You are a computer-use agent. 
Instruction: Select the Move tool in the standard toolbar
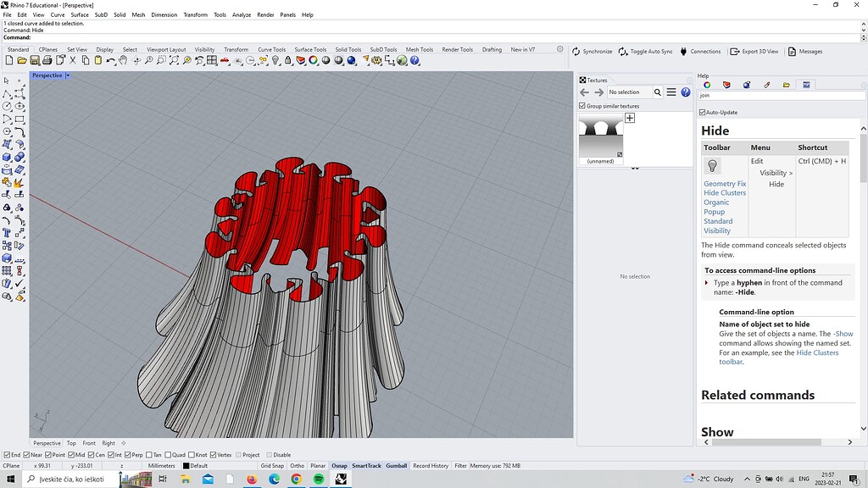136,60
